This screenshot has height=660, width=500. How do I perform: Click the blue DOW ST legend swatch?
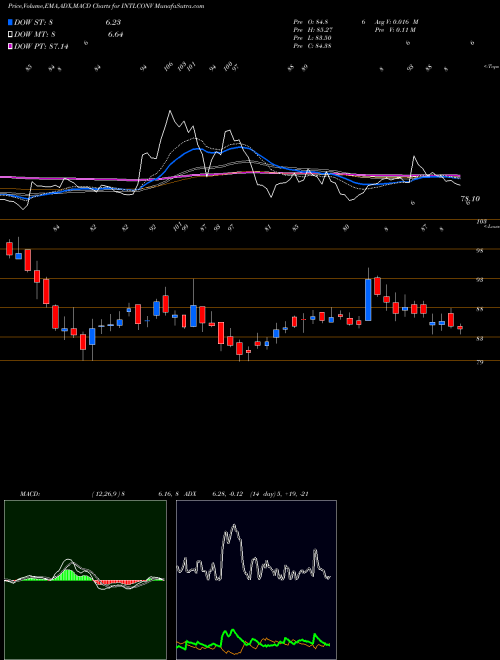(11, 23)
